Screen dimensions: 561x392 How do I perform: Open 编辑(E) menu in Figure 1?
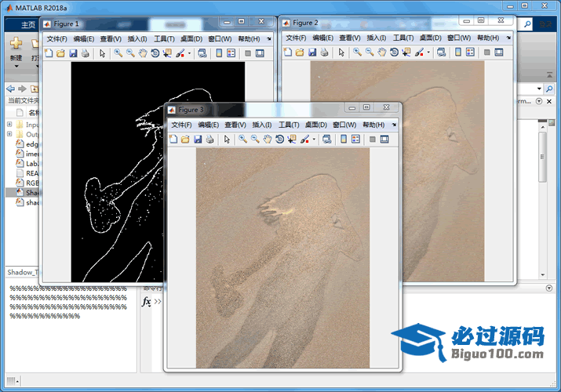[84, 39]
